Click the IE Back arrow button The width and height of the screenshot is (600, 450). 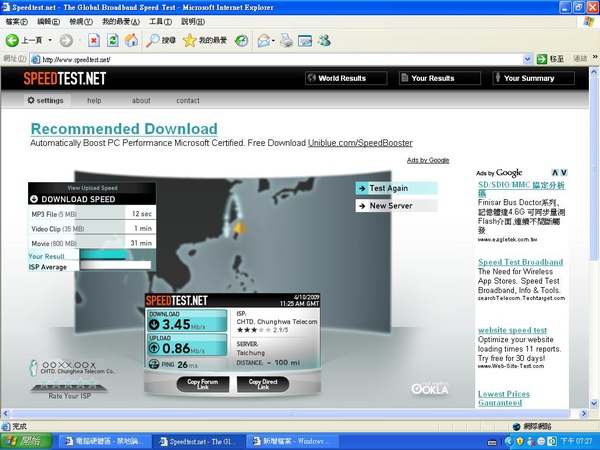point(12,40)
